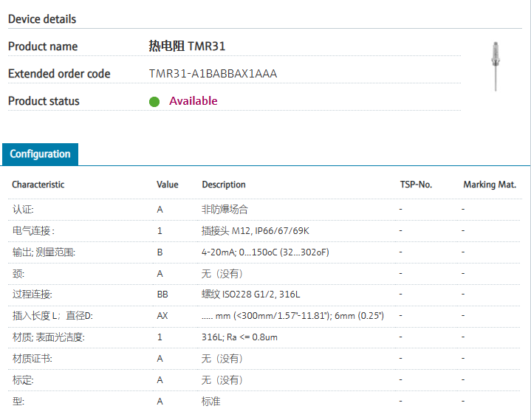The width and height of the screenshot is (531, 420).
Task: Click the BB value for 过程连接
Action: click(162, 295)
